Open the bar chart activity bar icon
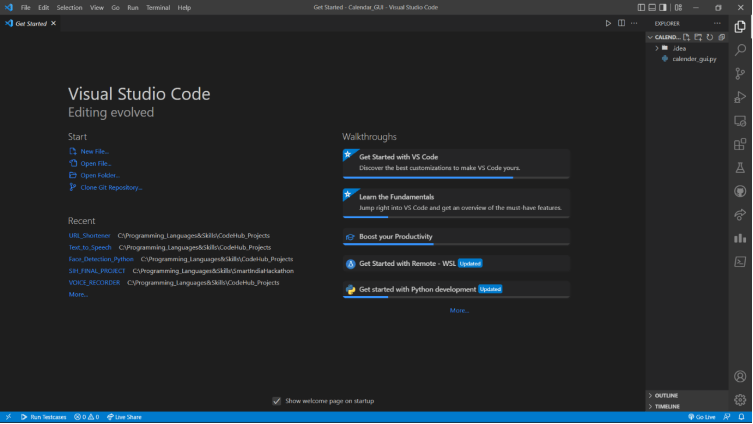 coord(740,238)
